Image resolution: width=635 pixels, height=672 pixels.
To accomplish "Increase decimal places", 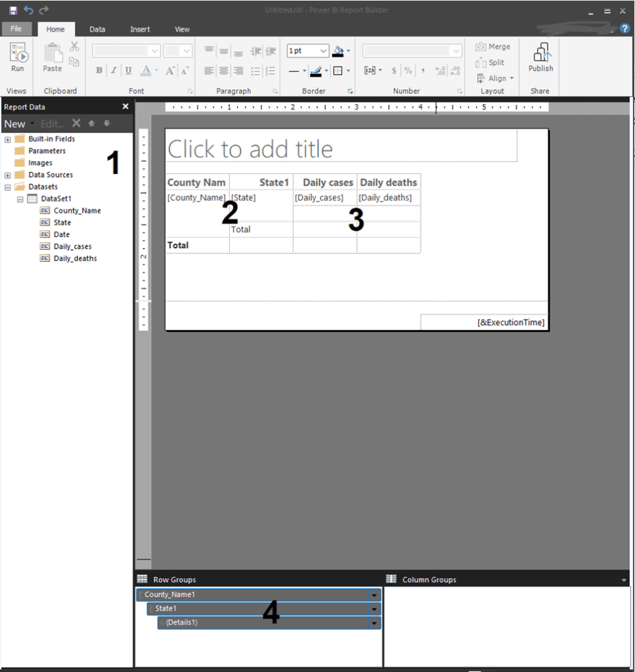I will [440, 71].
